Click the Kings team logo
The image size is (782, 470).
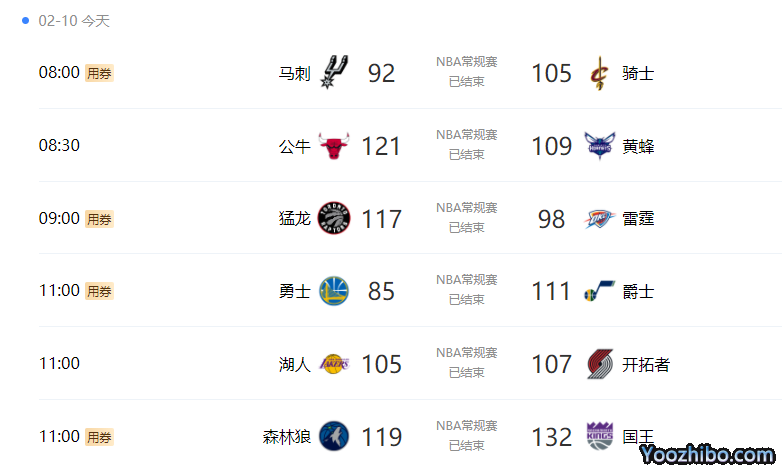point(599,437)
